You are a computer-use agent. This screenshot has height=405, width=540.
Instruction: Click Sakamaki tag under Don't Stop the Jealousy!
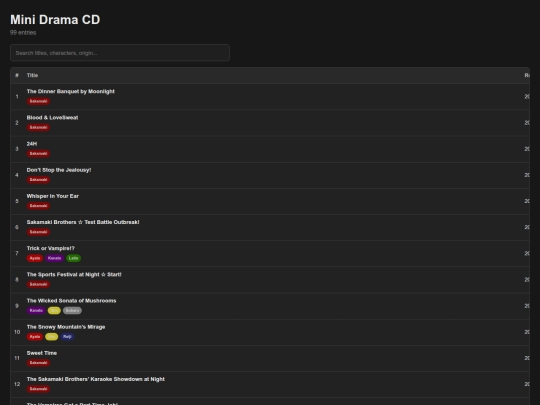pyautogui.click(x=38, y=180)
